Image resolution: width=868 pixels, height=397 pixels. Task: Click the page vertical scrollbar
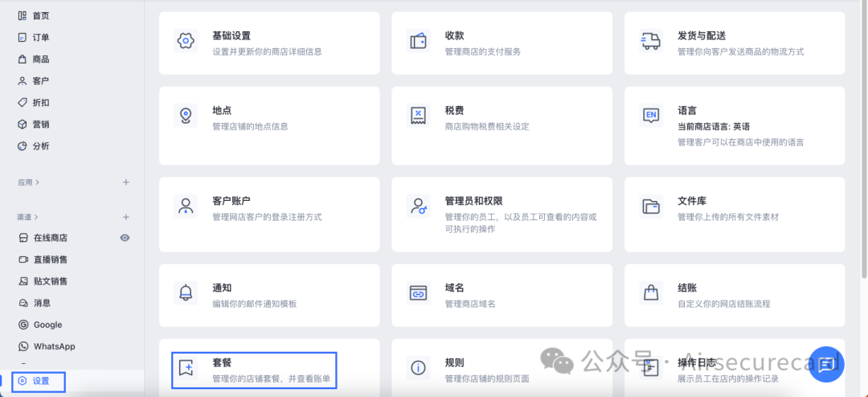(865, 138)
